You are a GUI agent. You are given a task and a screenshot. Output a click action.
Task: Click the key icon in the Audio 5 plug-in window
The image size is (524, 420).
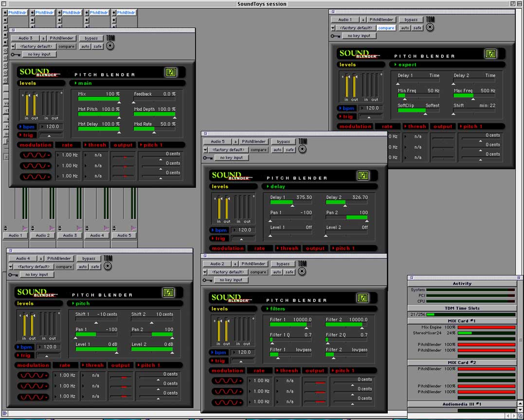(x=208, y=158)
